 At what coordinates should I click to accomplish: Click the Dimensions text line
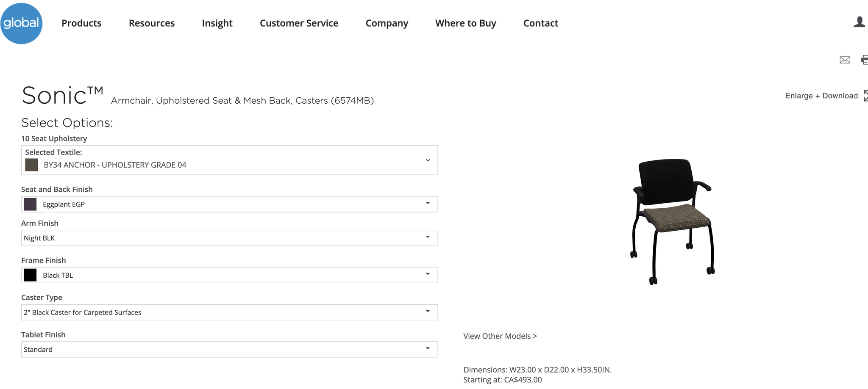537,370
